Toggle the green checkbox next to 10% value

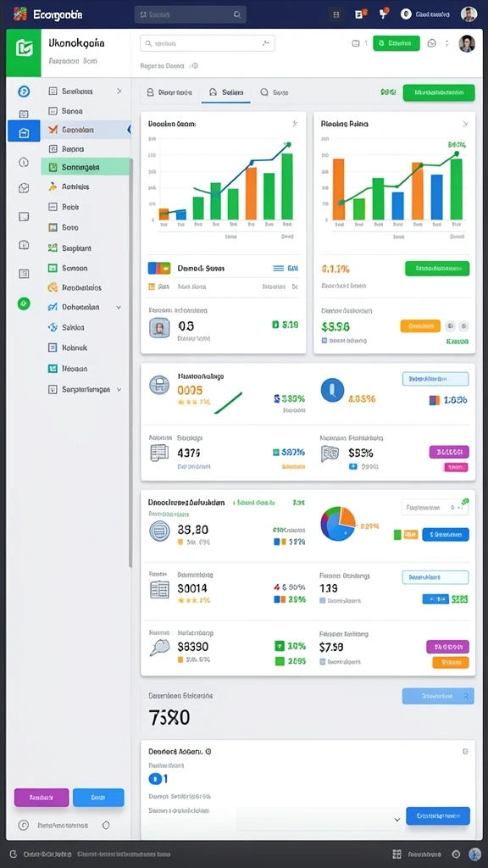[280, 645]
